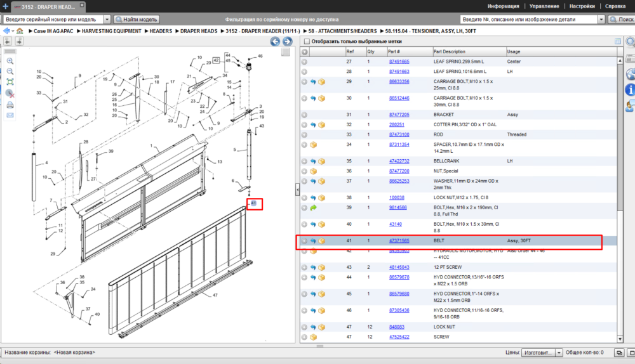Click the column settings icon above the parts table

coord(618,41)
